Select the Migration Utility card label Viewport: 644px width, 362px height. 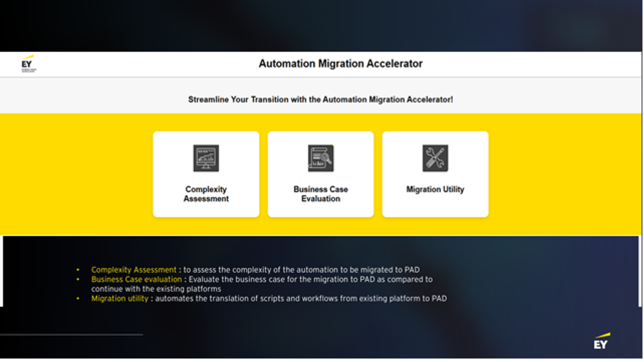435,190
